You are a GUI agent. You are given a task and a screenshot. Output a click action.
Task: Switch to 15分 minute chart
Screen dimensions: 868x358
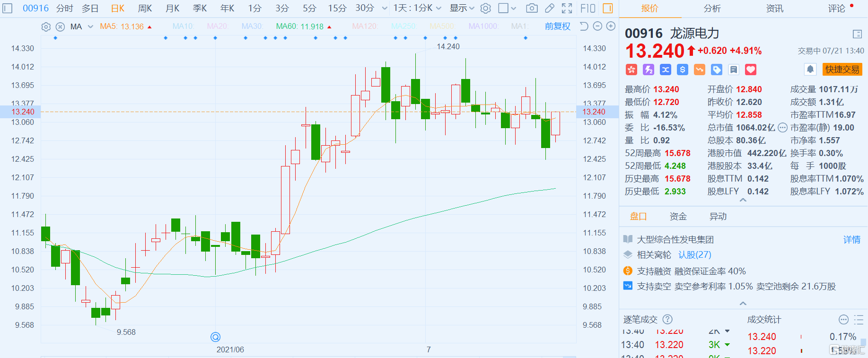click(337, 8)
